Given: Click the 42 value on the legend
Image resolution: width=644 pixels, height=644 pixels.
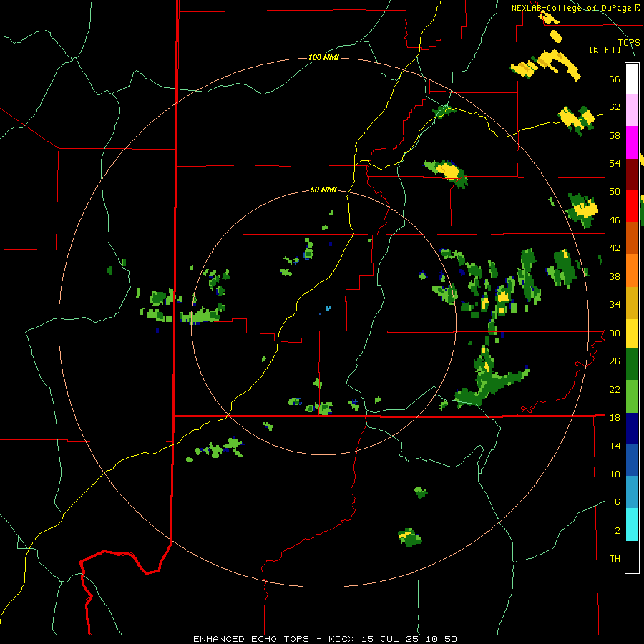Looking at the screenshot, I should pyautogui.click(x=615, y=248).
